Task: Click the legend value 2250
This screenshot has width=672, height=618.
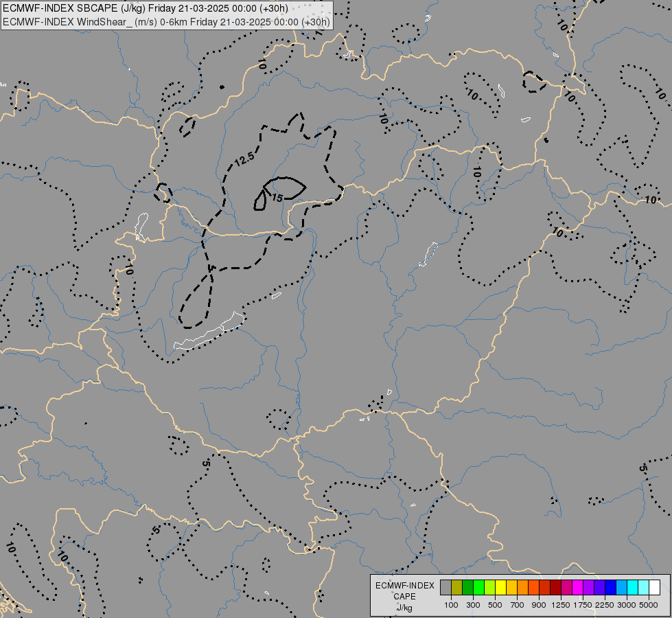Action: [605, 605]
